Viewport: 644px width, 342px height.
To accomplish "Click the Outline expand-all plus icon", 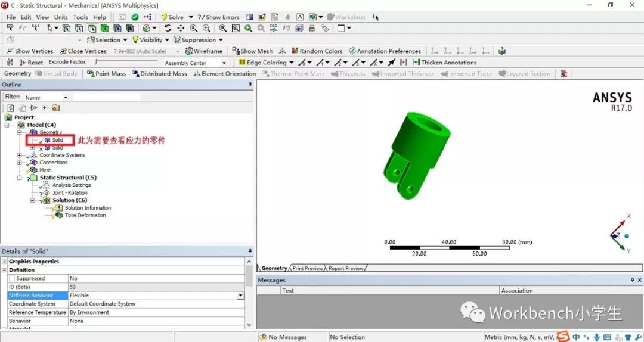I will coord(44,108).
